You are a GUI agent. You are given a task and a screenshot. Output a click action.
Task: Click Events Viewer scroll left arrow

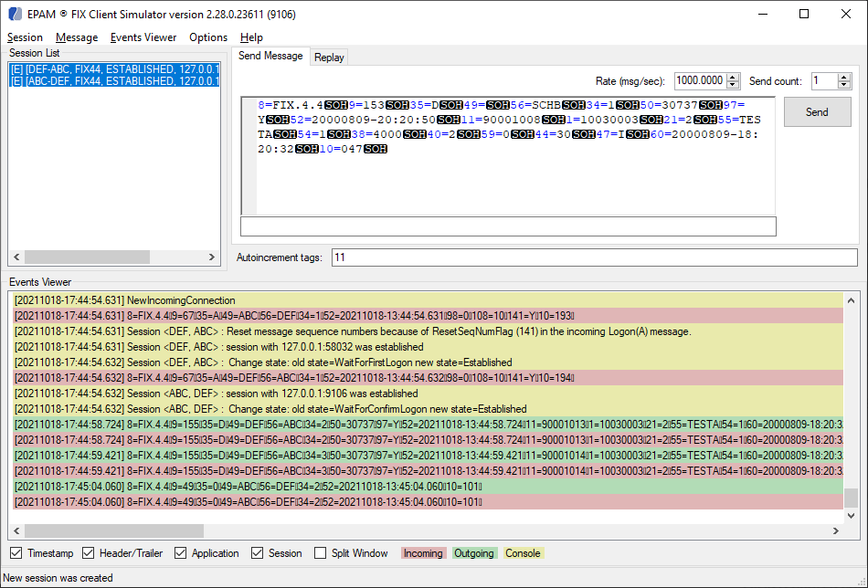16,531
